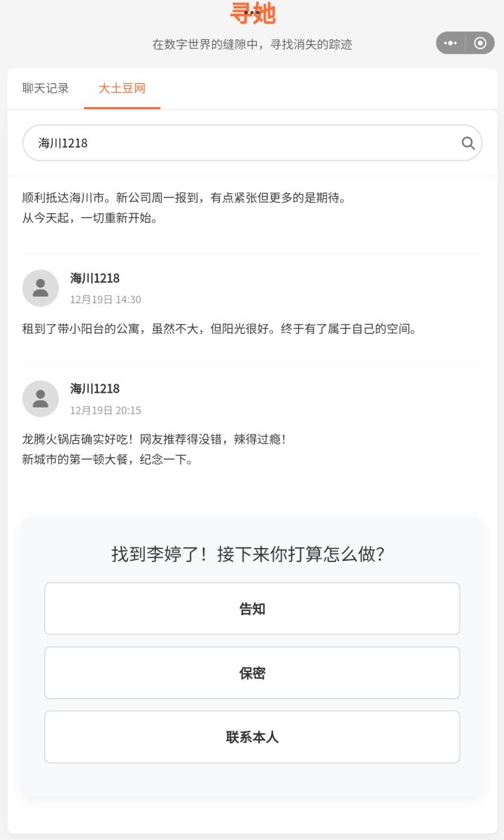Click the 寻她 title at the top
The width and height of the screenshot is (504, 840).
click(x=253, y=13)
